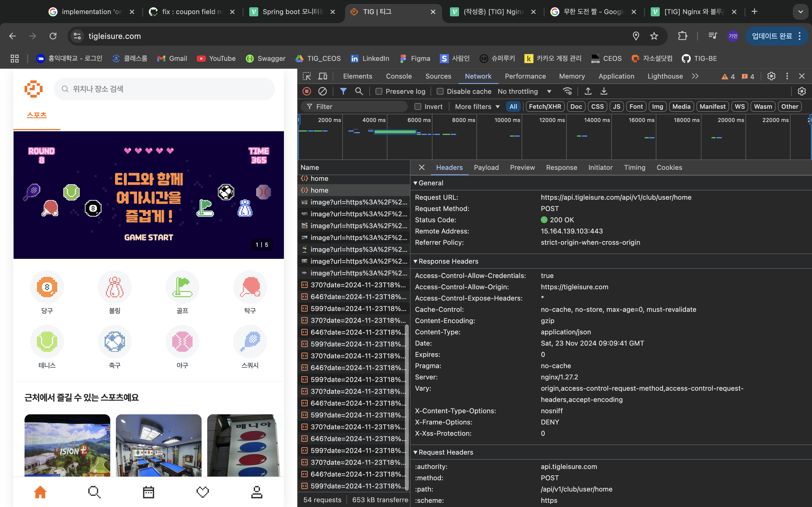
Task: Open the Payload tab
Action: pyautogui.click(x=486, y=167)
